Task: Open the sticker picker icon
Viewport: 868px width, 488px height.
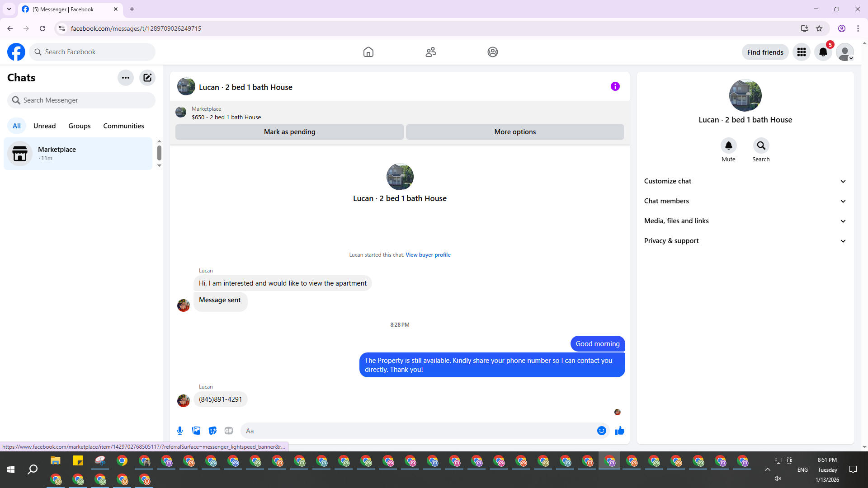Action: (212, 431)
